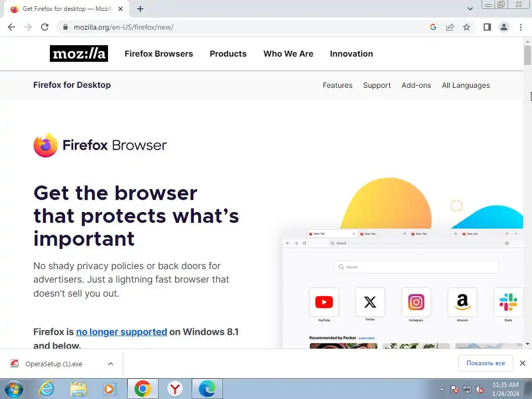
Task: Click the scrollbar down arrow
Action: [x=528, y=344]
